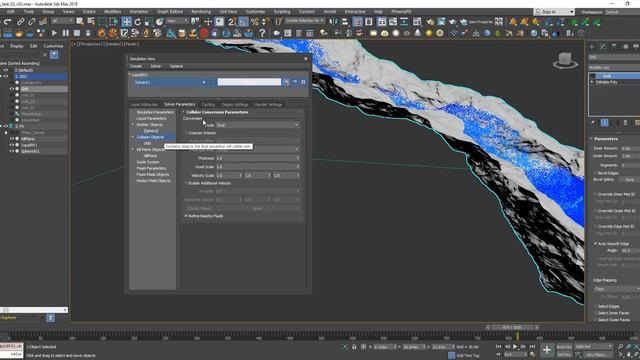
Task: Select the Move tool in main toolbar
Action: pyautogui.click(x=127, y=22)
